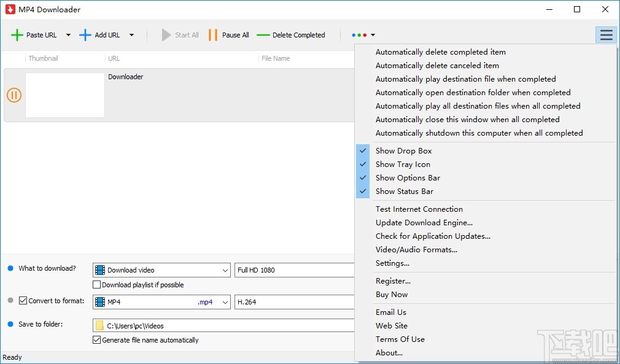Click the download item thumbnail
The image size is (620, 364).
pyautogui.click(x=64, y=95)
